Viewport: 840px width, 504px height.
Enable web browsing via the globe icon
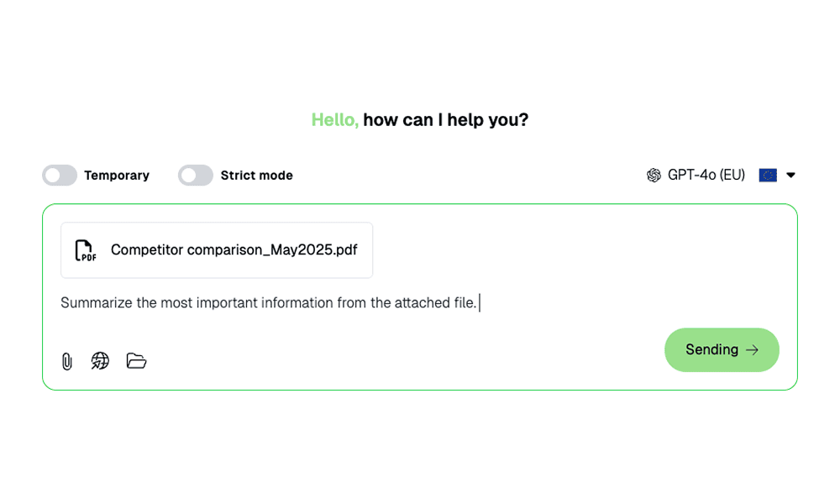pyautogui.click(x=100, y=360)
